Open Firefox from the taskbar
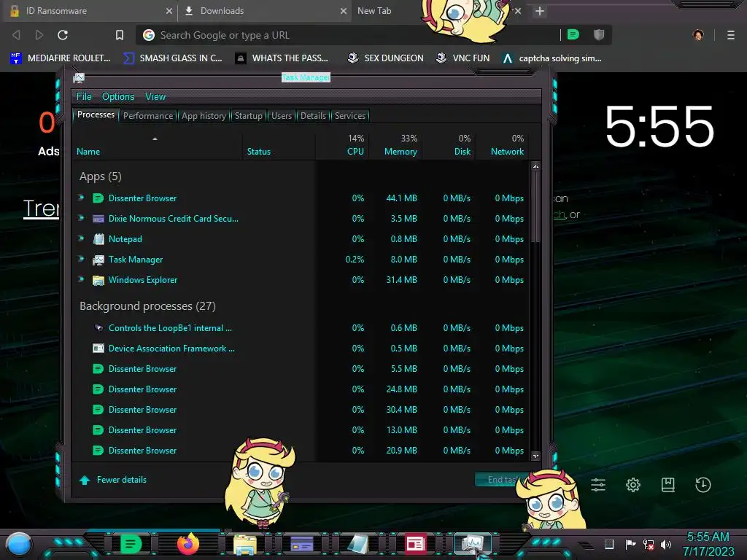Viewport: 747px width, 560px height. pyautogui.click(x=187, y=544)
